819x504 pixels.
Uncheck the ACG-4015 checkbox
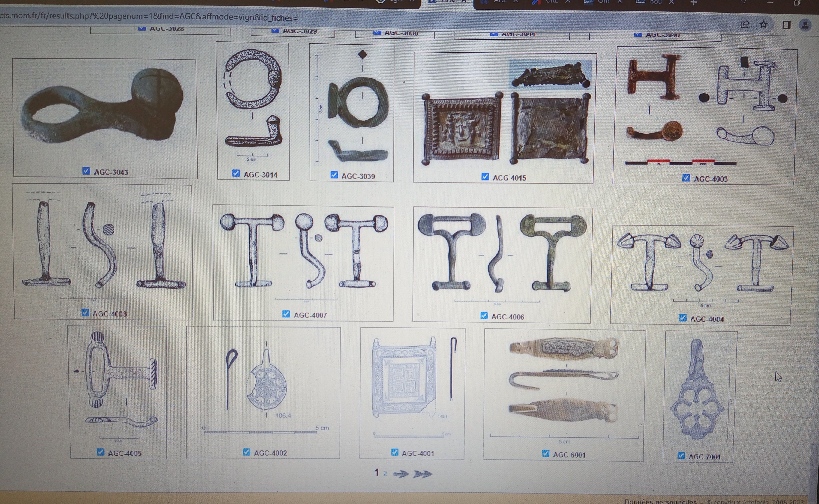point(485,177)
